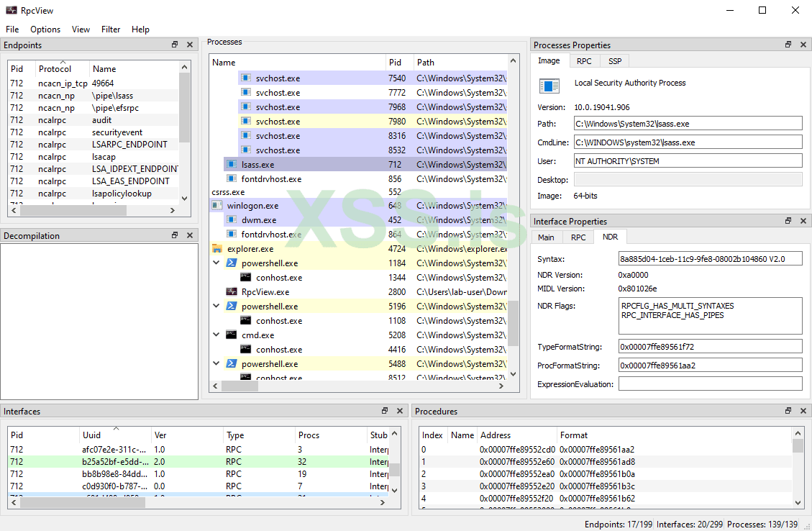This screenshot has width=812, height=531.
Task: Click the CmdLine text field
Action: point(688,142)
